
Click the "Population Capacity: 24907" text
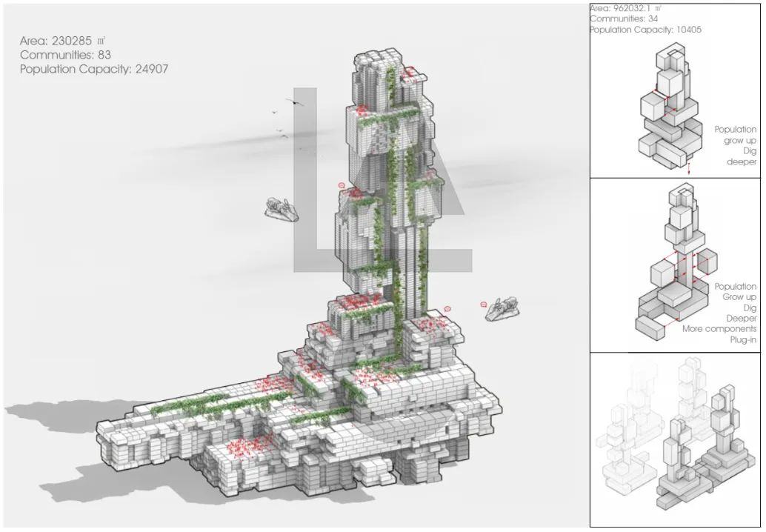[x=95, y=69]
